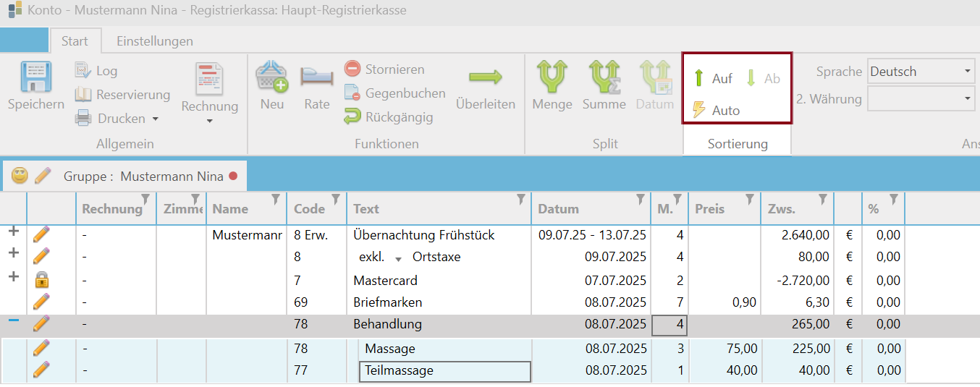Click the pencil icon beside Gruppe

tap(43, 175)
